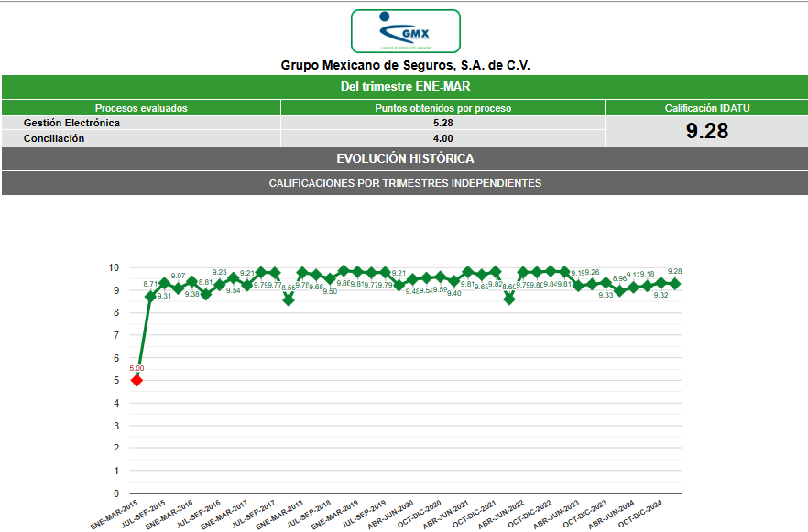Click the 5.28 points value
Screen dimensions: 808x532
(x=443, y=123)
